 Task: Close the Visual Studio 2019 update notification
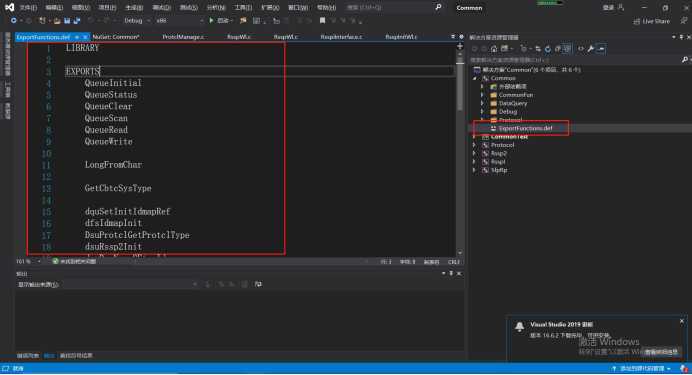point(682,321)
